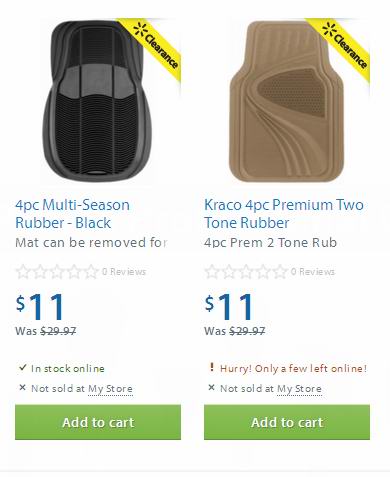Viewport: 390px width, 477px height.
Task: Click the star rating under the black mat
Action: pyautogui.click(x=57, y=272)
